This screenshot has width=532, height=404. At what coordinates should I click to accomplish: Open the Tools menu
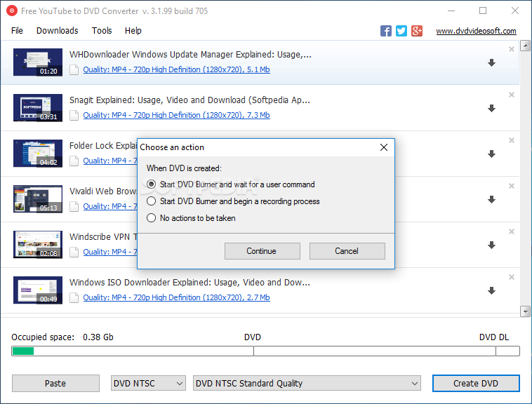[x=102, y=30]
